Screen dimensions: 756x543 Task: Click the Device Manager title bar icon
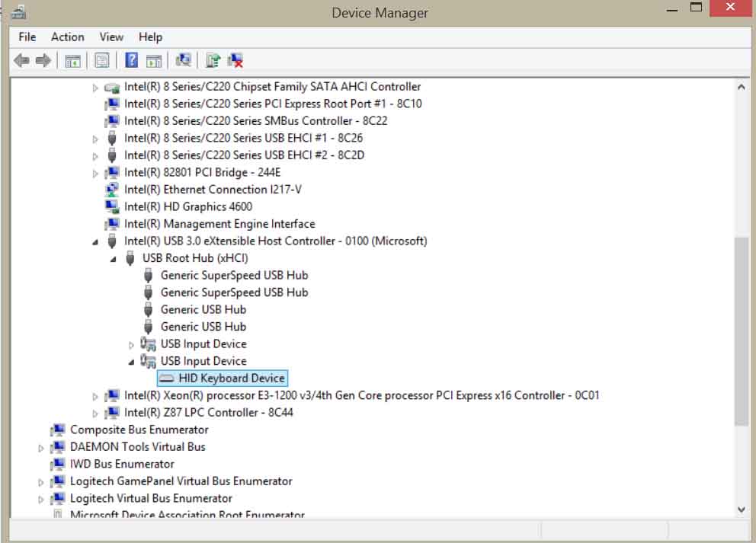pos(19,12)
